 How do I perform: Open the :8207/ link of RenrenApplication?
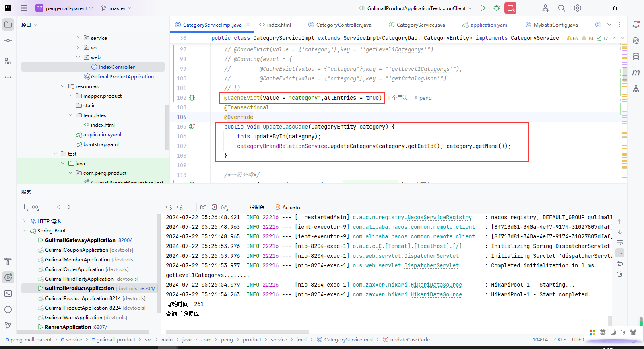100,327
